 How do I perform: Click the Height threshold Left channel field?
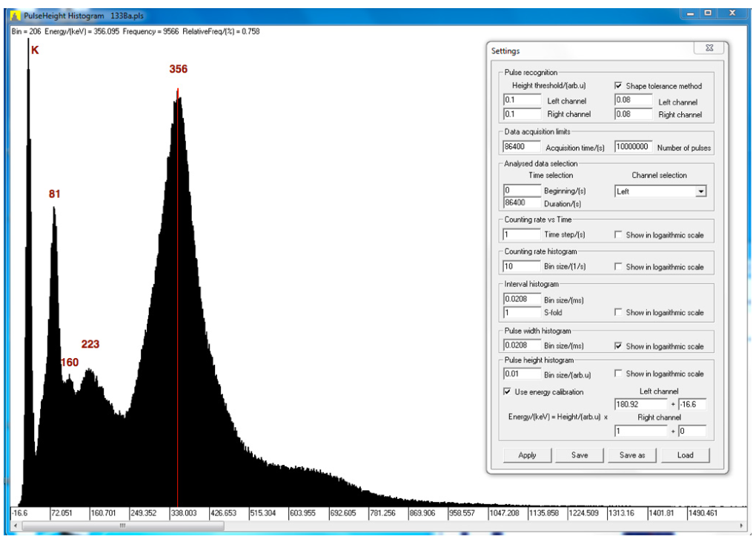click(x=523, y=100)
